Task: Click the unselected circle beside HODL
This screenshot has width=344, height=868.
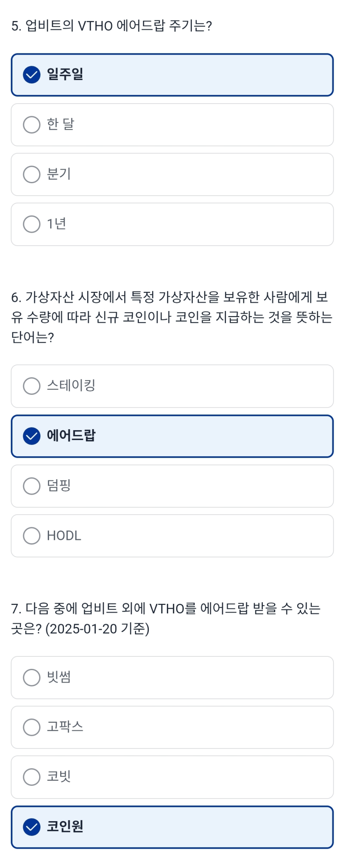Action: point(31,536)
